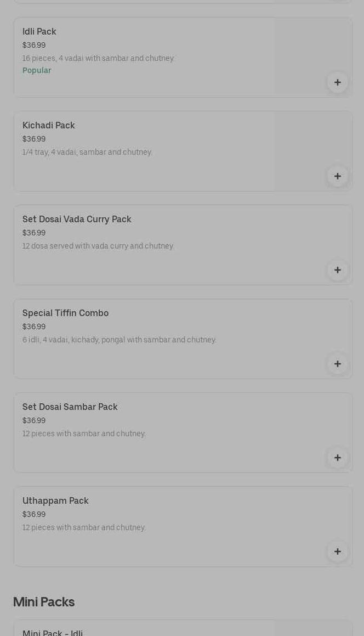Click the Uthappam Pack $36.99 price

point(34,515)
